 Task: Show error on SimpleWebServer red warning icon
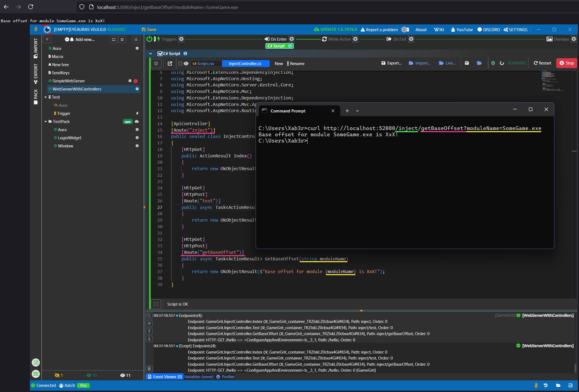(x=136, y=81)
